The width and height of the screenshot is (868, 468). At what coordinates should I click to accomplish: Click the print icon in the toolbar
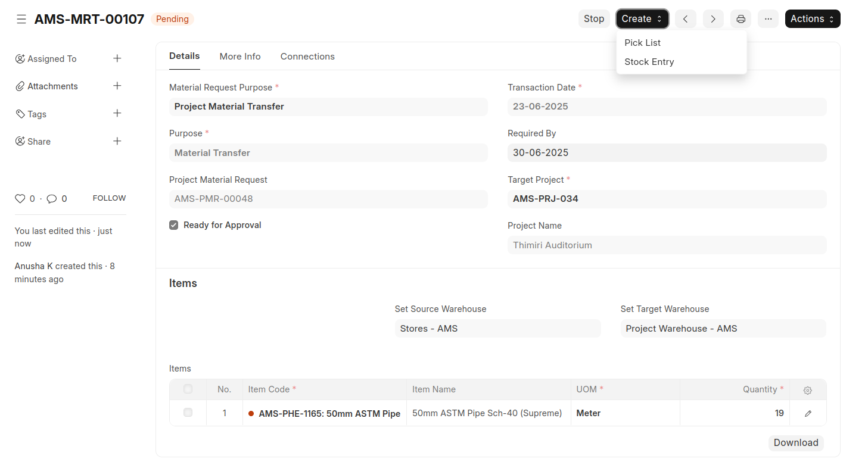(x=741, y=19)
